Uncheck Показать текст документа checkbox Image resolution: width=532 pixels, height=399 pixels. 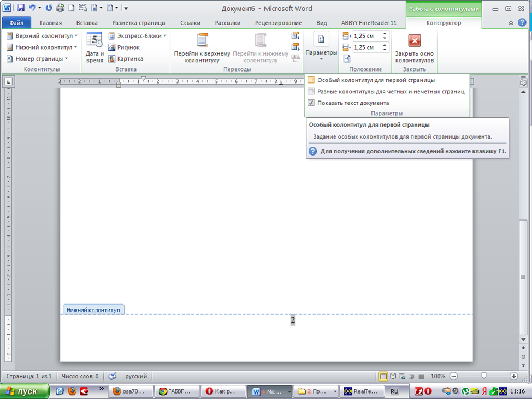311,103
